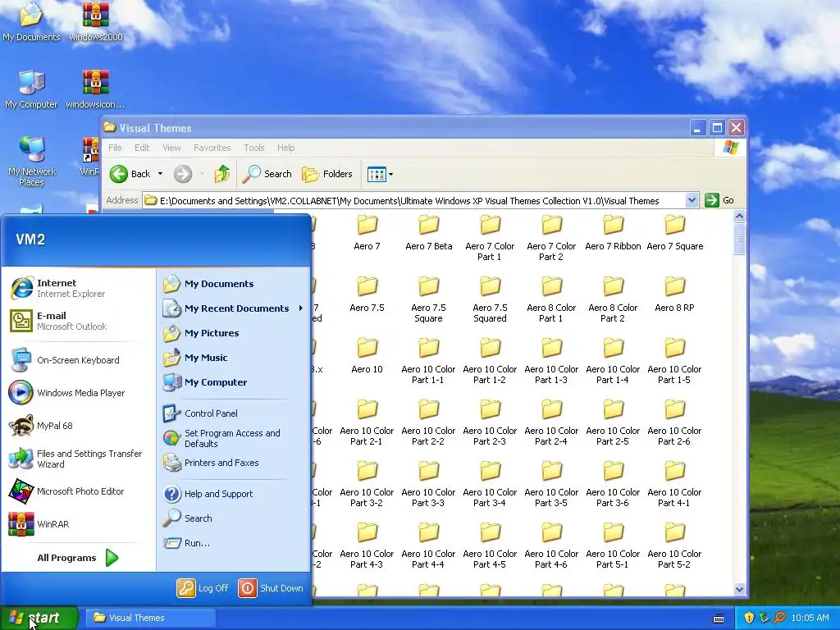
Task: Select My Computer desktop icon
Action: pos(31,89)
